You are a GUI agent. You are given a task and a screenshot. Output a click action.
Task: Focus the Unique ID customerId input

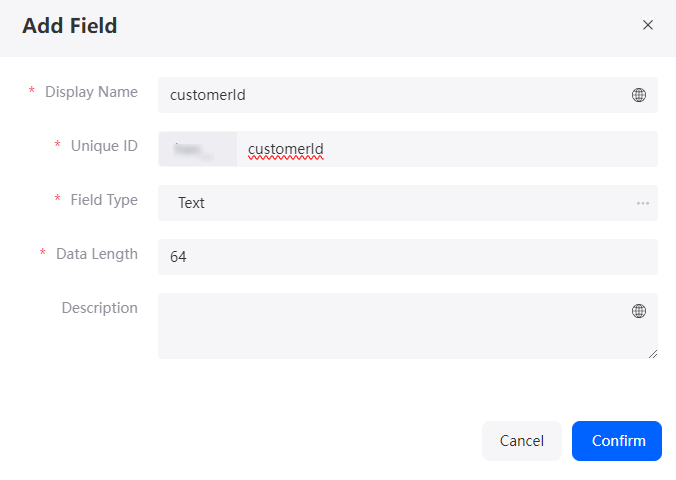(447, 149)
